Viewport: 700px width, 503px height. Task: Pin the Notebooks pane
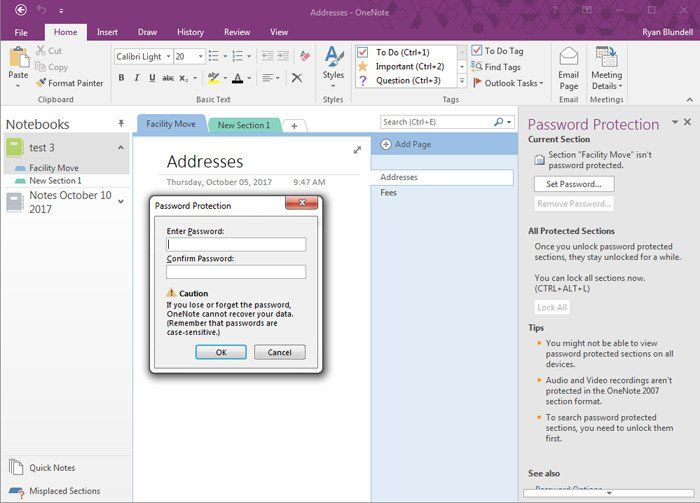click(x=121, y=123)
